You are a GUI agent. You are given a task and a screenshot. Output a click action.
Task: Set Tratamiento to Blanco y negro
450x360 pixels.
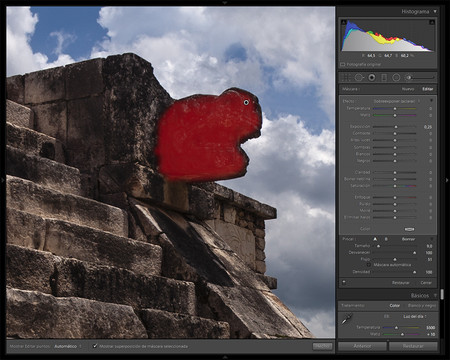coord(422,305)
